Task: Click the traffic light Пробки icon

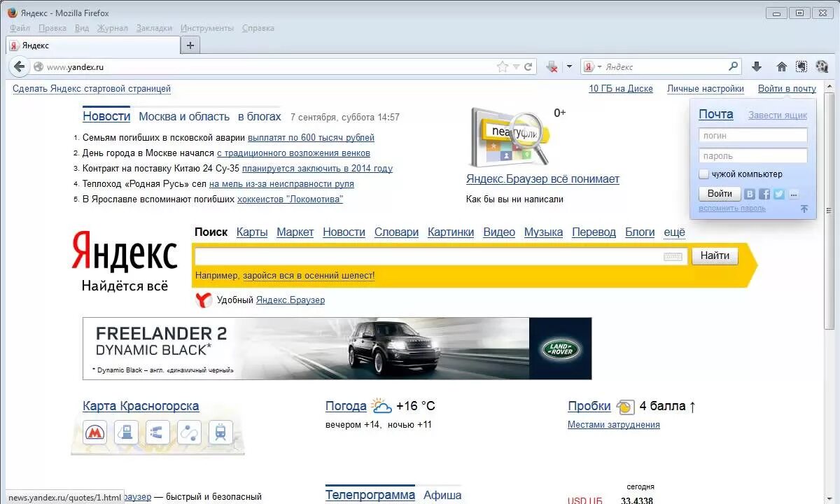Action: click(625, 406)
